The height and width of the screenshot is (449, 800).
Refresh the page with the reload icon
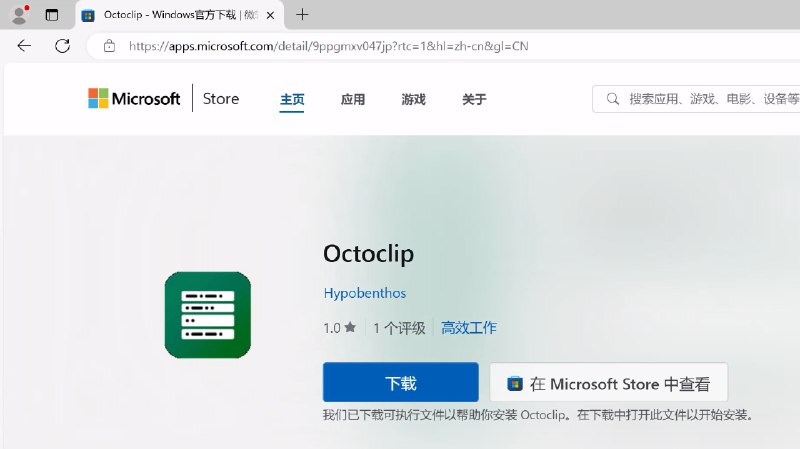[62, 46]
